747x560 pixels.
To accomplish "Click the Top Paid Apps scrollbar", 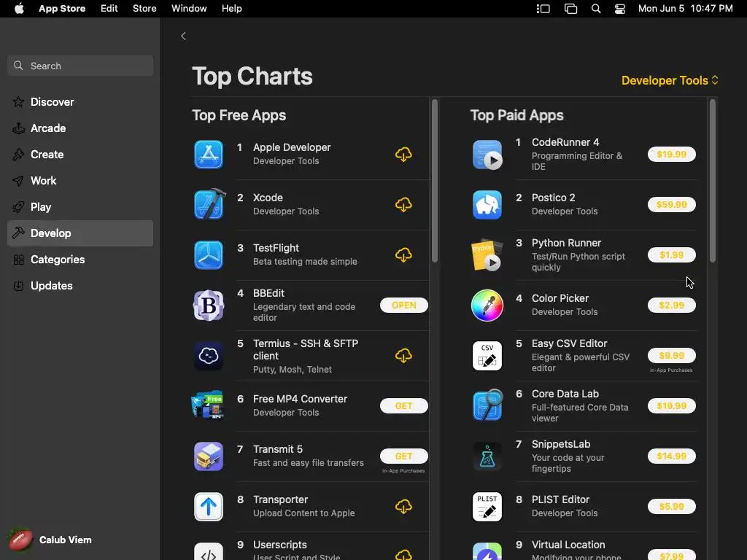I will (x=712, y=181).
